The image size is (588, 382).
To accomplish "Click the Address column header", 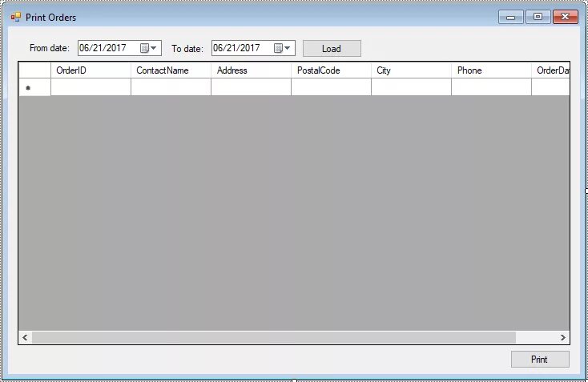I will 252,70.
